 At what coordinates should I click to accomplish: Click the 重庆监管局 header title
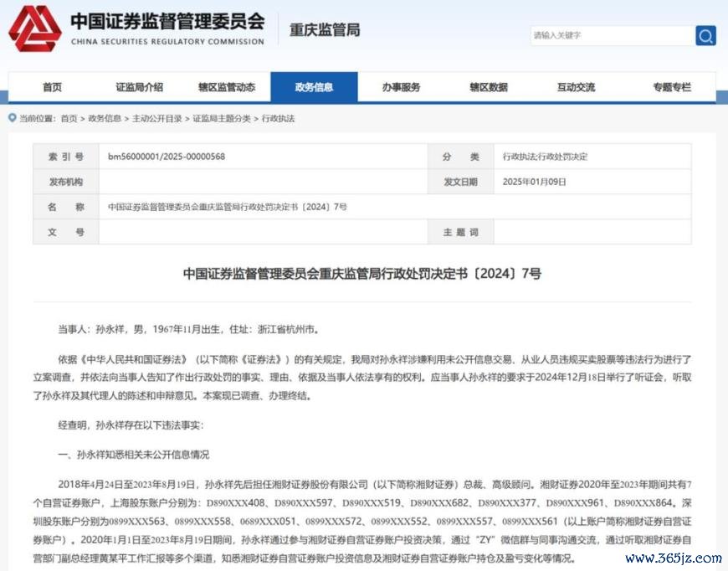325,30
